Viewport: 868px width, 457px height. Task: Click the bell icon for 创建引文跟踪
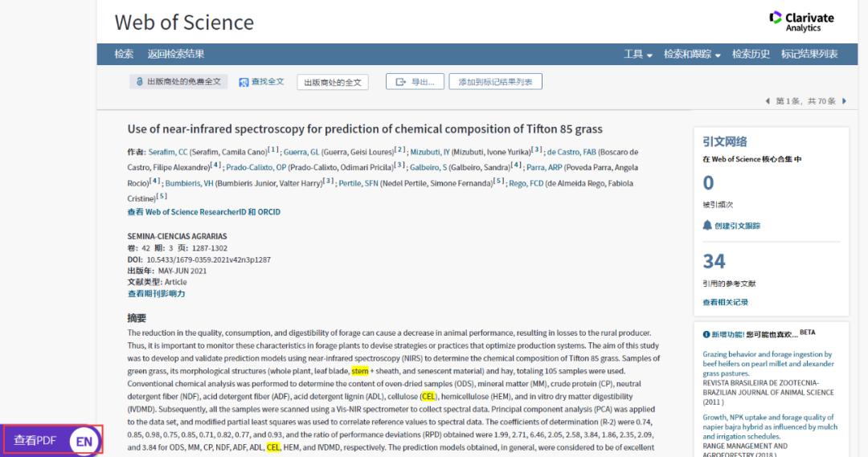pos(707,225)
